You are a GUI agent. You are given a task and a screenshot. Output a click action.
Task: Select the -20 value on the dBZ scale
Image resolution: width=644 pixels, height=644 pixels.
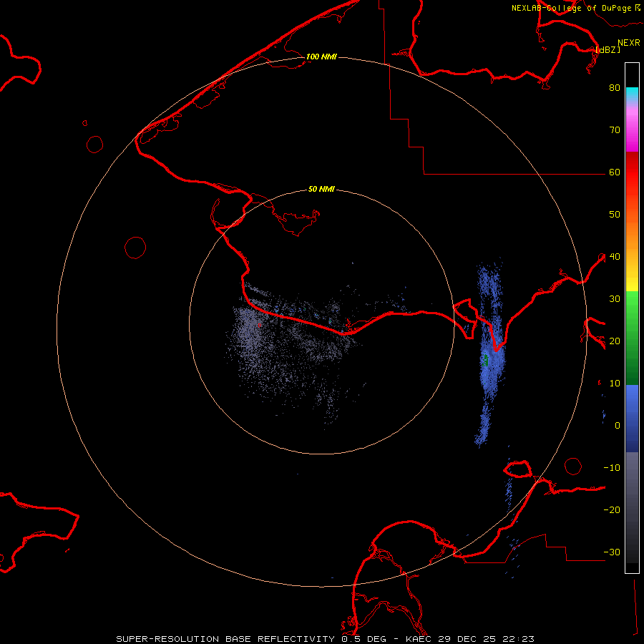tap(612, 510)
